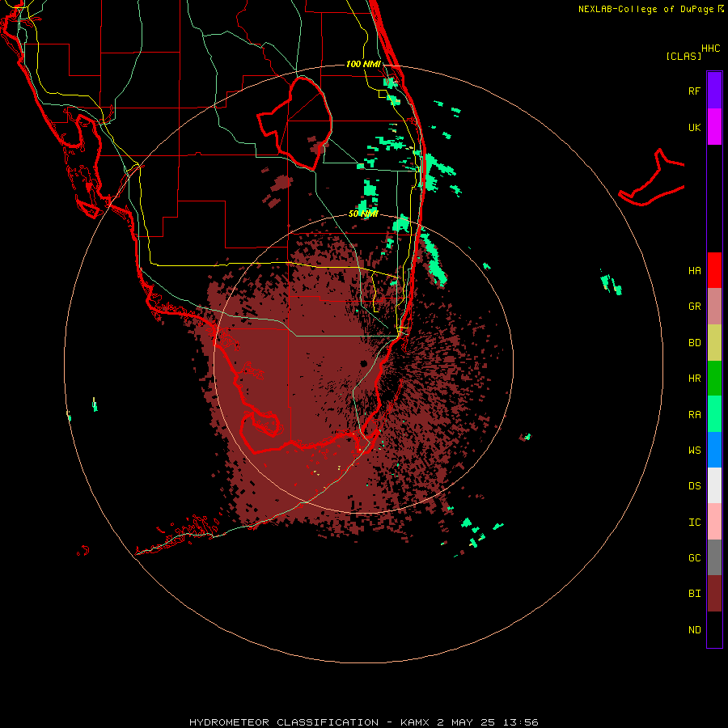Click the [CLAS] label text
The width and height of the screenshot is (728, 728).
click(x=684, y=56)
